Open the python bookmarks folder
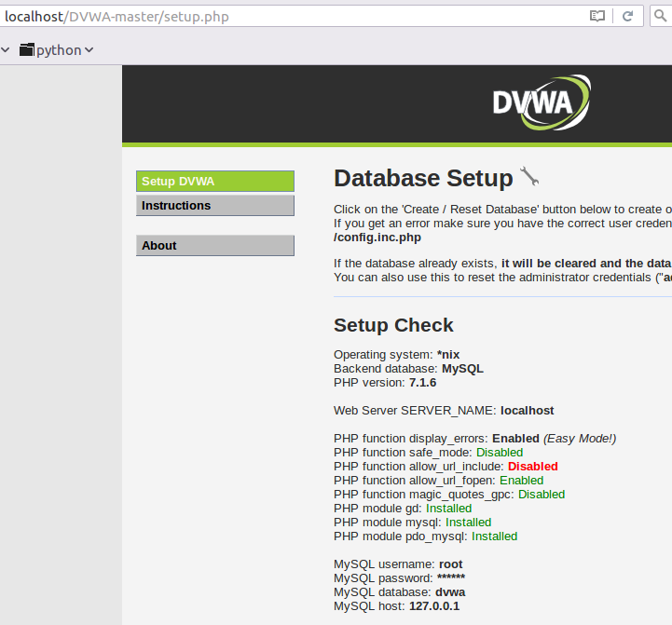 pyautogui.click(x=50, y=50)
